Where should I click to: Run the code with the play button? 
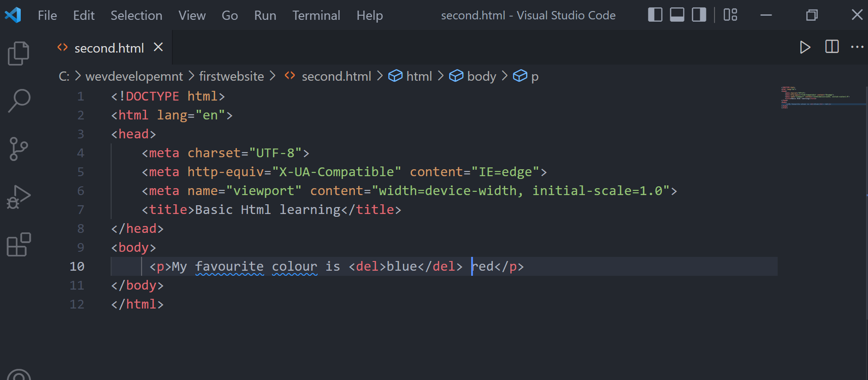(x=805, y=47)
